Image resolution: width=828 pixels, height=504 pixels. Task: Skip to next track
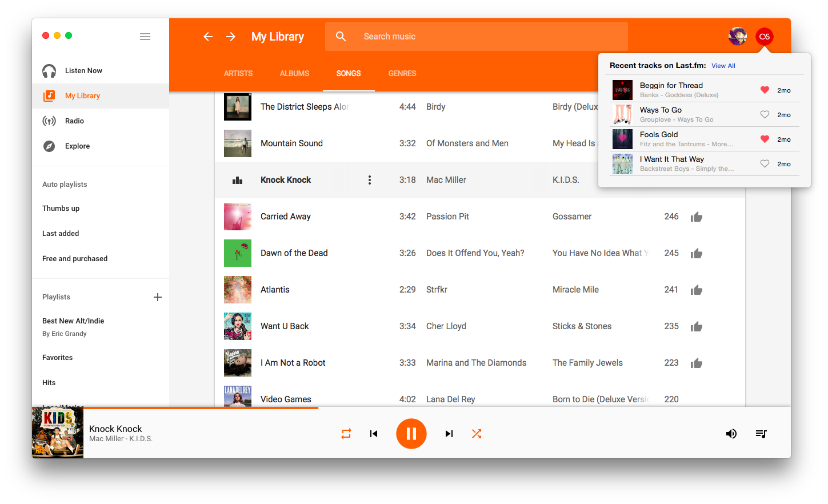(449, 434)
